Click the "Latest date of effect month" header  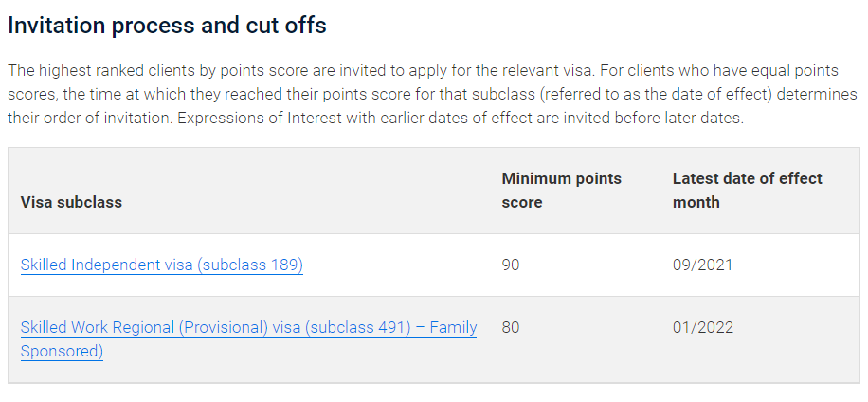click(748, 190)
